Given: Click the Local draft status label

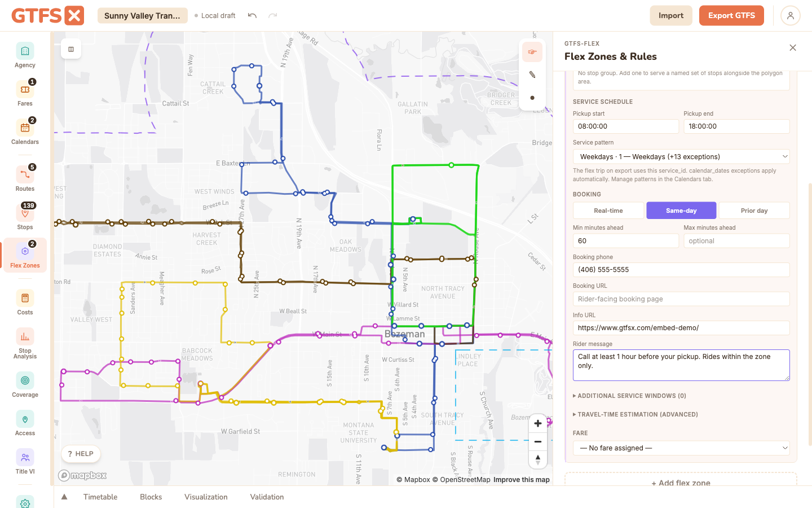Looking at the screenshot, I should point(215,16).
